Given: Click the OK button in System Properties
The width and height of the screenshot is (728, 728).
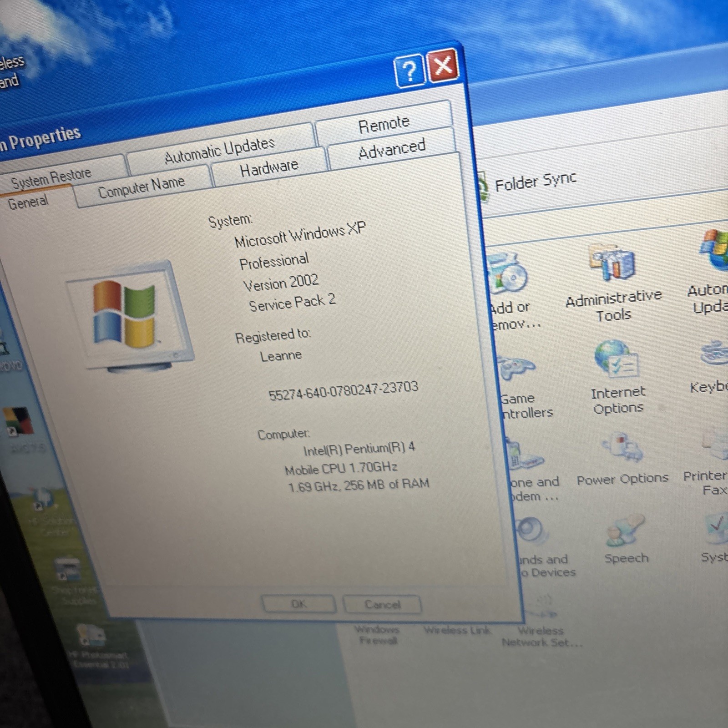Looking at the screenshot, I should point(298,604).
